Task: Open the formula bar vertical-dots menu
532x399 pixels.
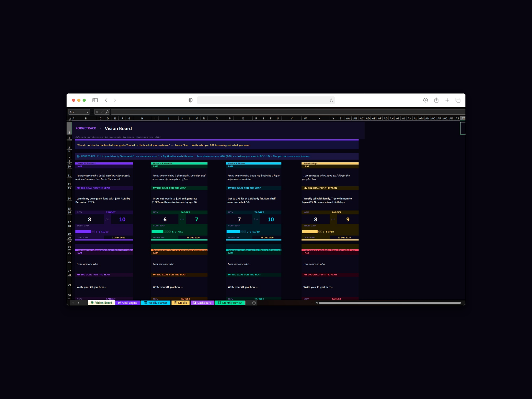Action: [x=92, y=112]
